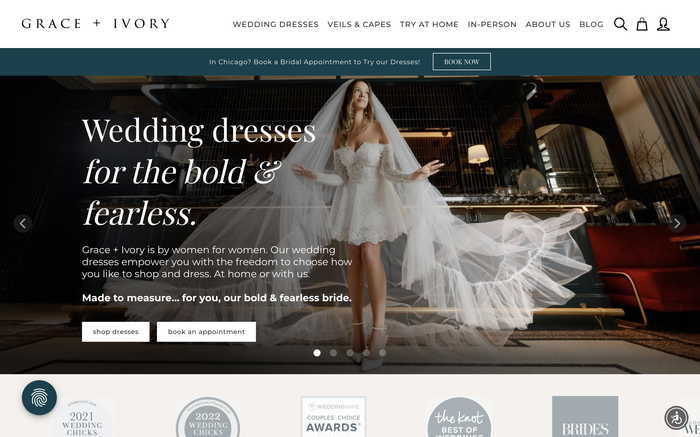Open Try At Home menu

429,24
